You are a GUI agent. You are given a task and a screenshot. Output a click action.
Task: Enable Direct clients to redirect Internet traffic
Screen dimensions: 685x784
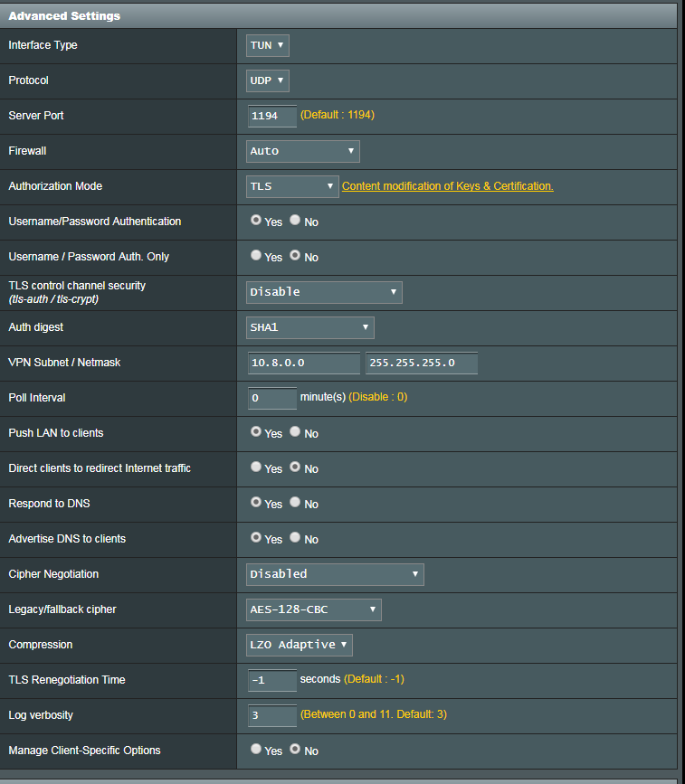coord(256,468)
